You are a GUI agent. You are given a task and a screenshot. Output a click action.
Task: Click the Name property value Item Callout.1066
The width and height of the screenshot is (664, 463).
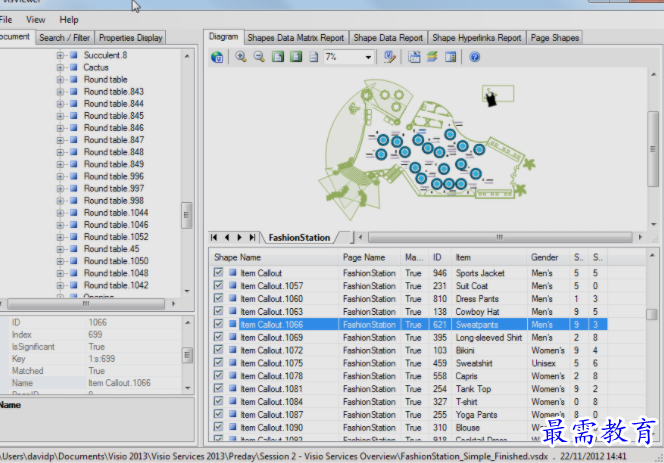[119, 383]
